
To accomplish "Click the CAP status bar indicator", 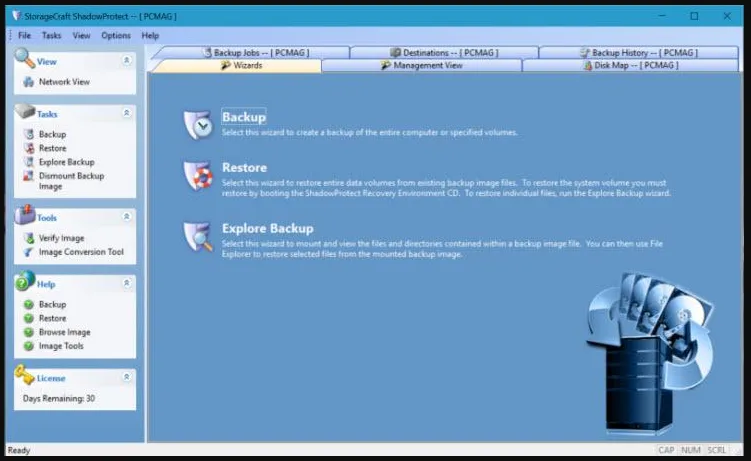I will pyautogui.click(x=666, y=450).
